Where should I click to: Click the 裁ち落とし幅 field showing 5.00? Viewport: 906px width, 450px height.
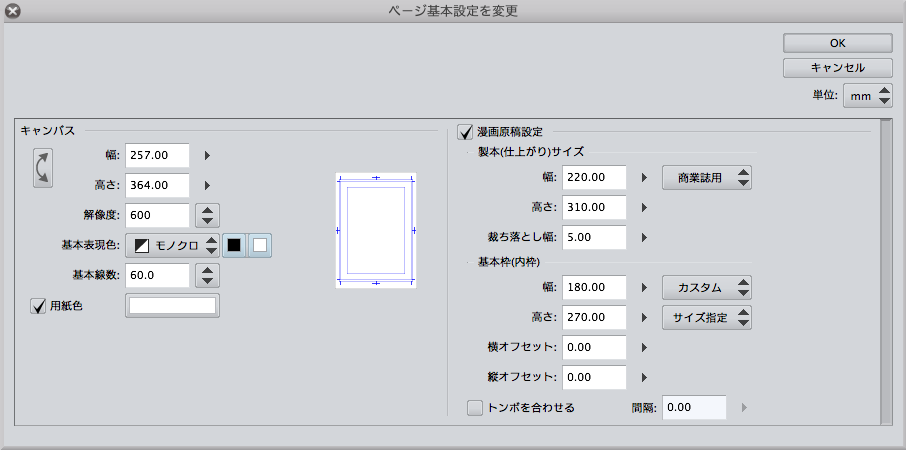[x=594, y=237]
